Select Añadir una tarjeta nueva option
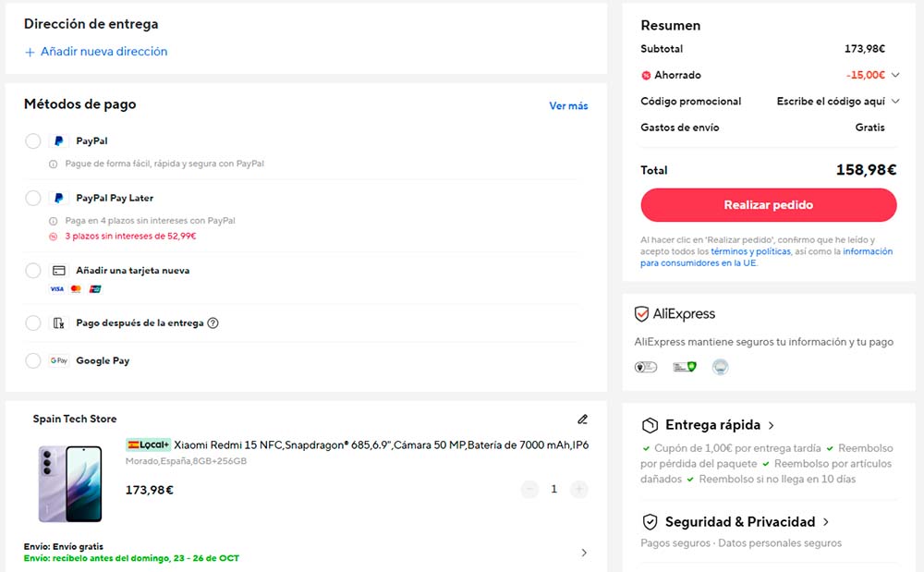Screen dimensions: 924x572 (x=33, y=271)
